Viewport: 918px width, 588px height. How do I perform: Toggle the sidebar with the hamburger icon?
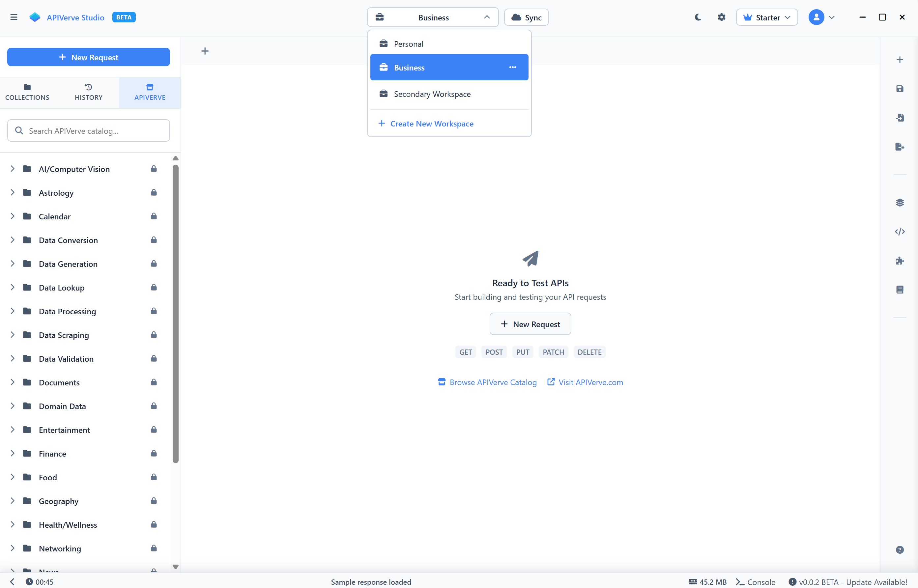pos(14,17)
